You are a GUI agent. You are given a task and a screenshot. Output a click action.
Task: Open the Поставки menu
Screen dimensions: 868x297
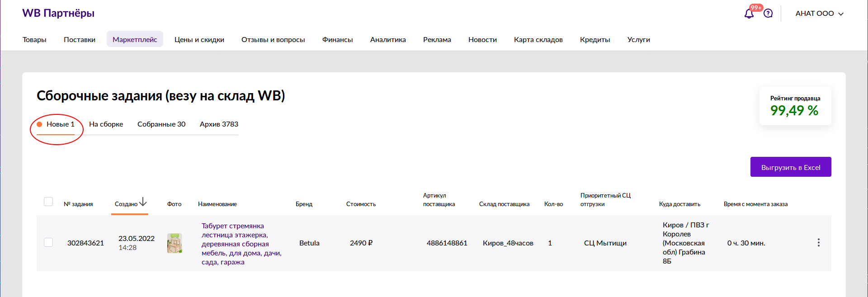point(80,40)
